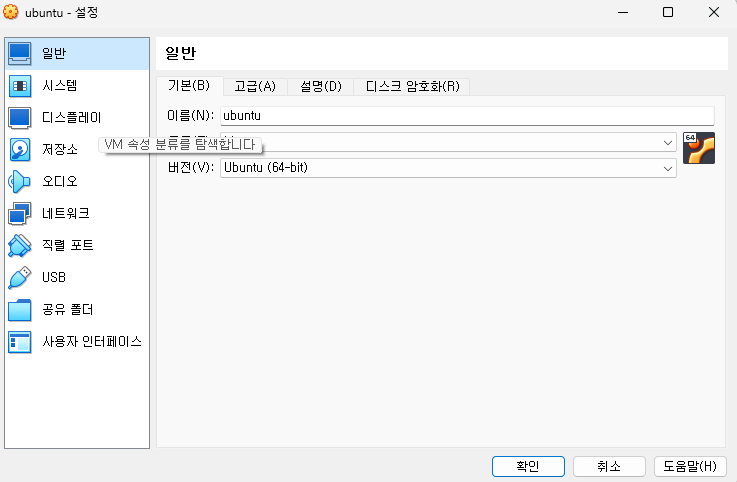Viewport: 737px width, 482px height.
Task: Select the 오디오 category label
Action: click(x=60, y=182)
